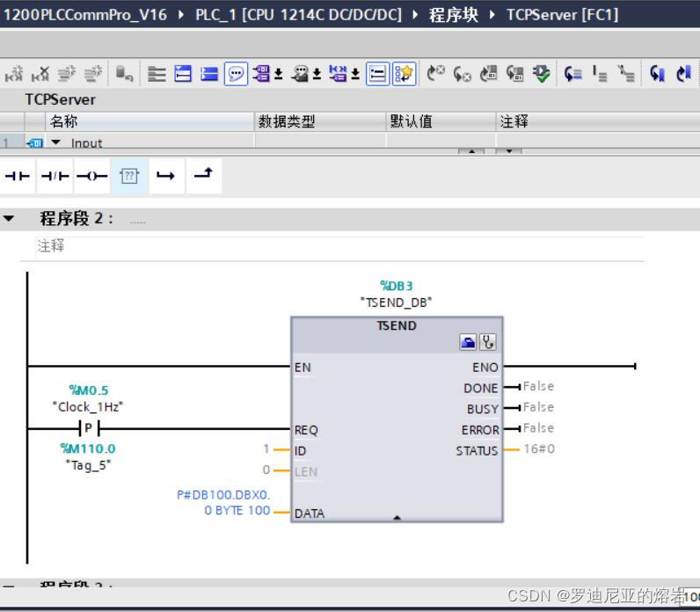700x612 pixels.
Task: Select the positive edge P contact
Action: [89, 428]
